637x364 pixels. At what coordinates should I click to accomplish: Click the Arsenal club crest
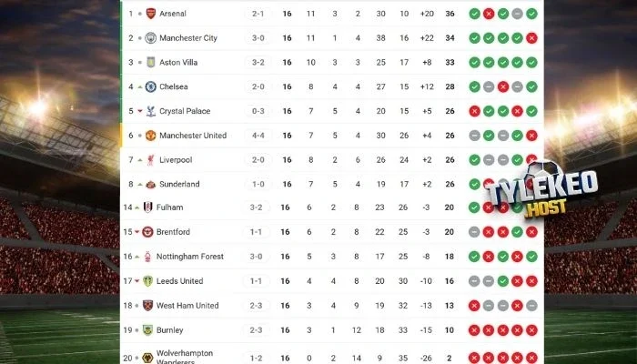tap(150, 14)
